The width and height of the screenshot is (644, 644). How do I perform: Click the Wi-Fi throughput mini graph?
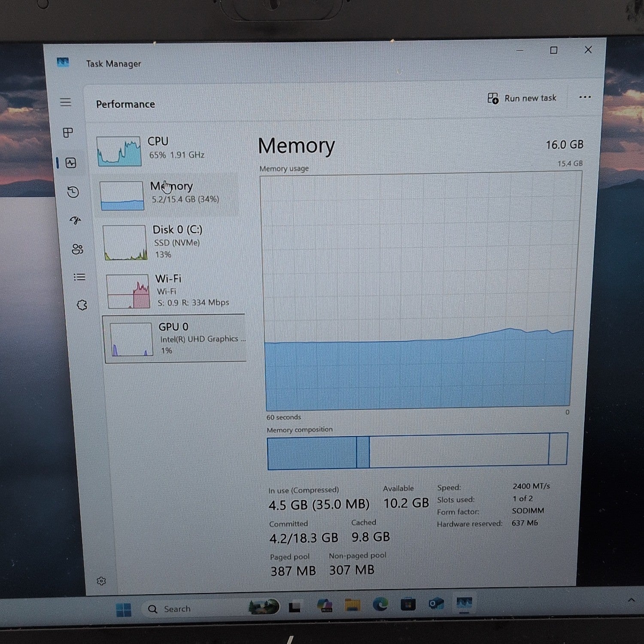click(128, 292)
